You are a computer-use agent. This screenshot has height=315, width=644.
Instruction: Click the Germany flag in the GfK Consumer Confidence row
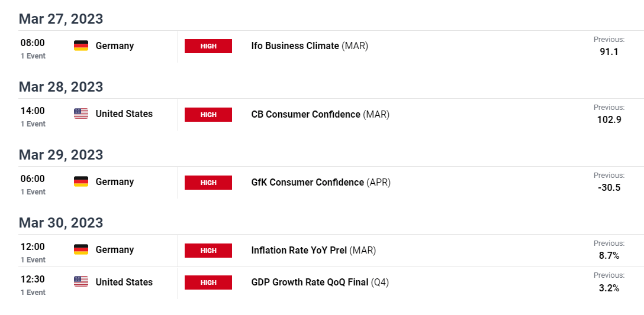[x=81, y=181]
